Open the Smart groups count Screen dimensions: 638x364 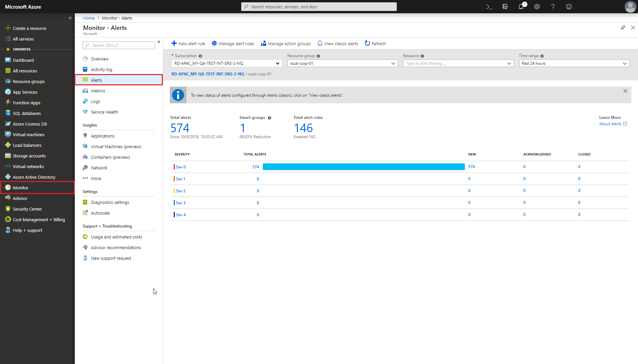coord(243,128)
